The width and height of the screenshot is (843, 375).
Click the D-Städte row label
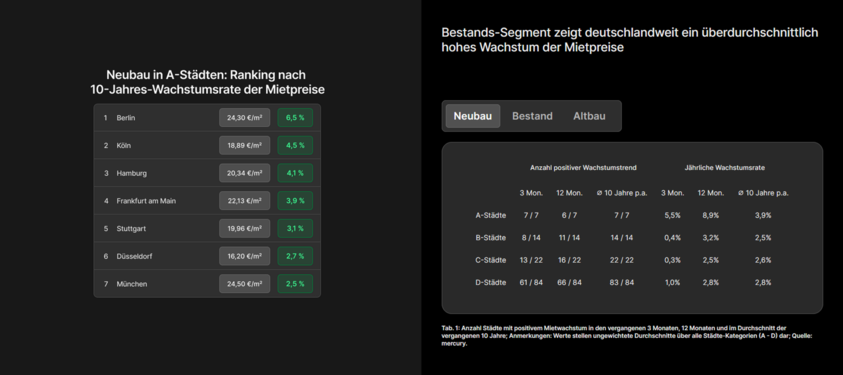pyautogui.click(x=490, y=283)
